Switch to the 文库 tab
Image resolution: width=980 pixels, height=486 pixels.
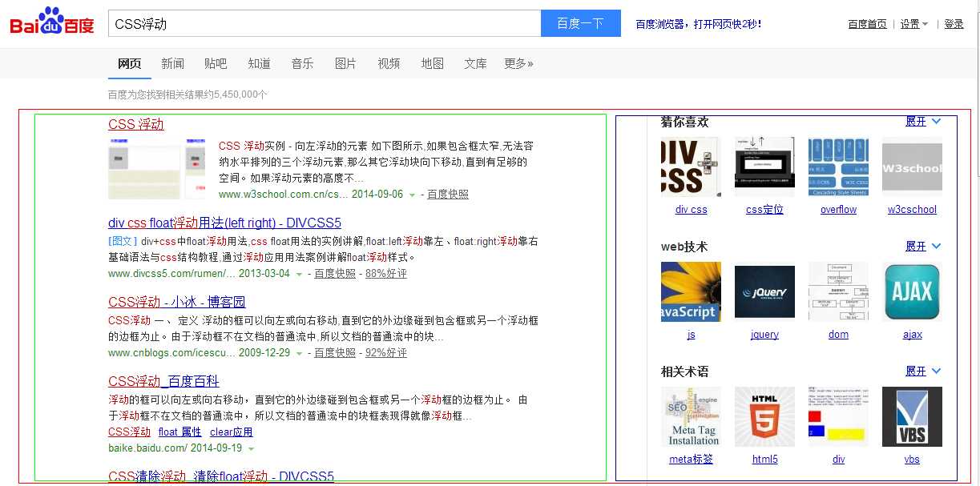[475, 63]
